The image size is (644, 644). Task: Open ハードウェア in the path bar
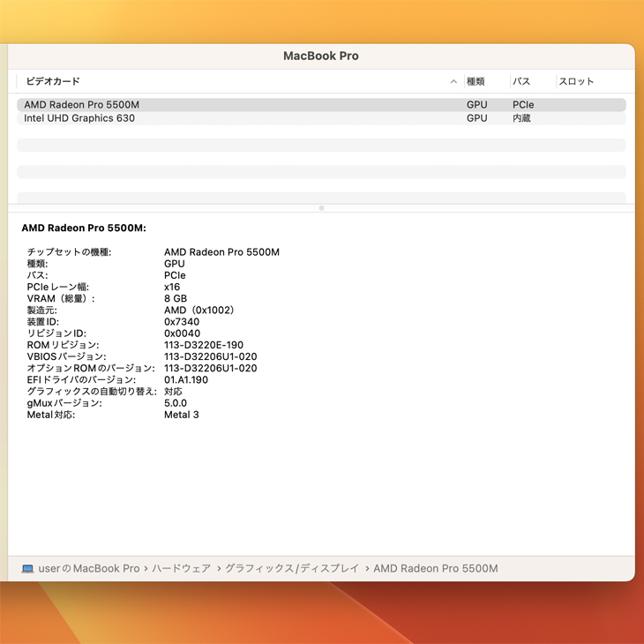(182, 569)
